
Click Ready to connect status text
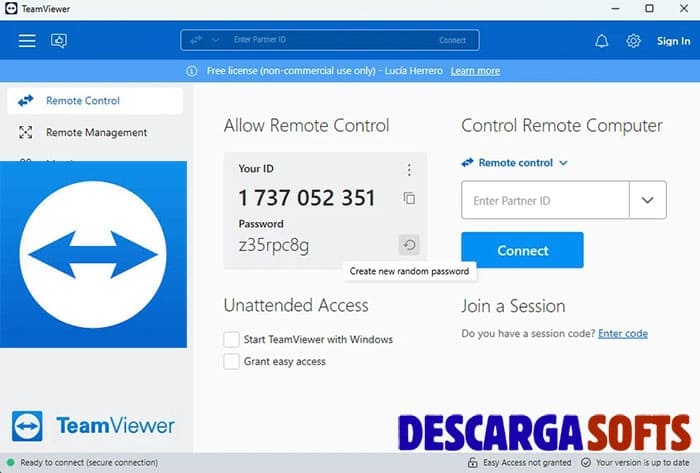click(x=89, y=463)
